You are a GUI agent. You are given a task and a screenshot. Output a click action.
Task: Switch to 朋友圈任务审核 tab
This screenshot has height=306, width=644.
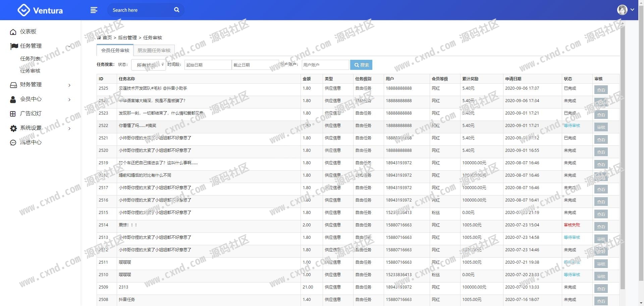154,50
